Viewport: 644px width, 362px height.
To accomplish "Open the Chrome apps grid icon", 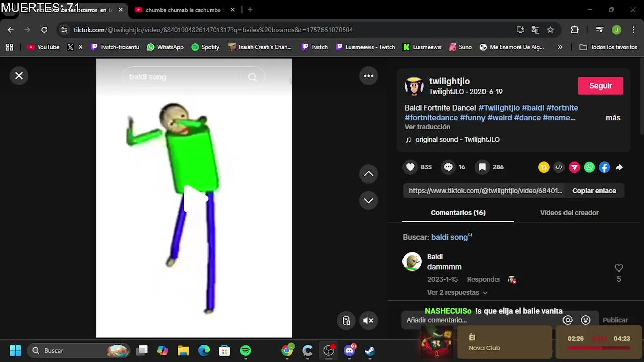I will click(x=10, y=47).
